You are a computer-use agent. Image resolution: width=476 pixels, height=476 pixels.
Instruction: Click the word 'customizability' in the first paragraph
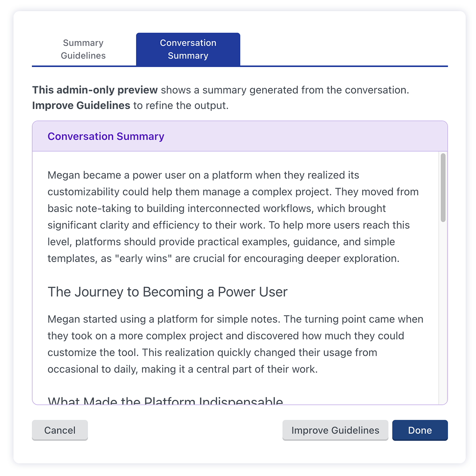click(83, 192)
